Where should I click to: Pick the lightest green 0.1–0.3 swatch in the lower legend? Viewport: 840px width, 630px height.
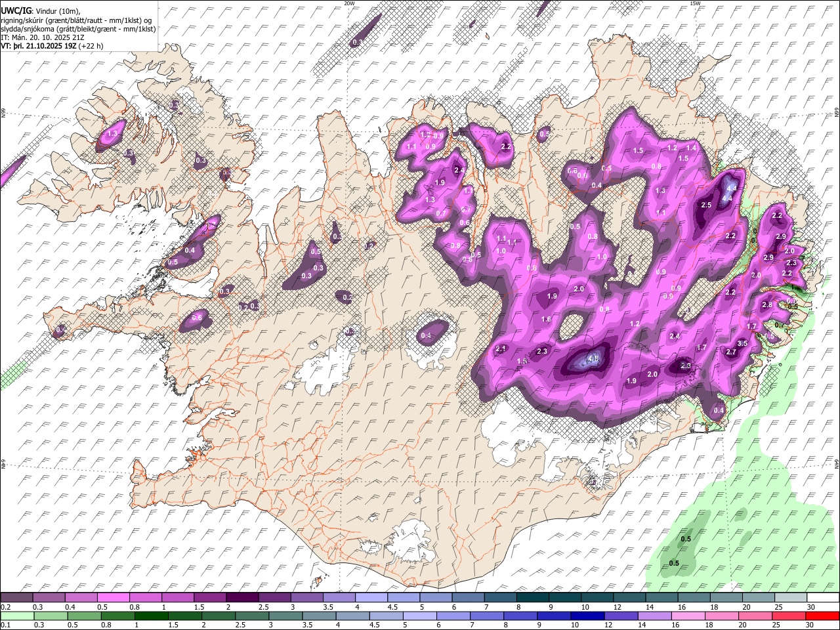[x=16, y=616]
